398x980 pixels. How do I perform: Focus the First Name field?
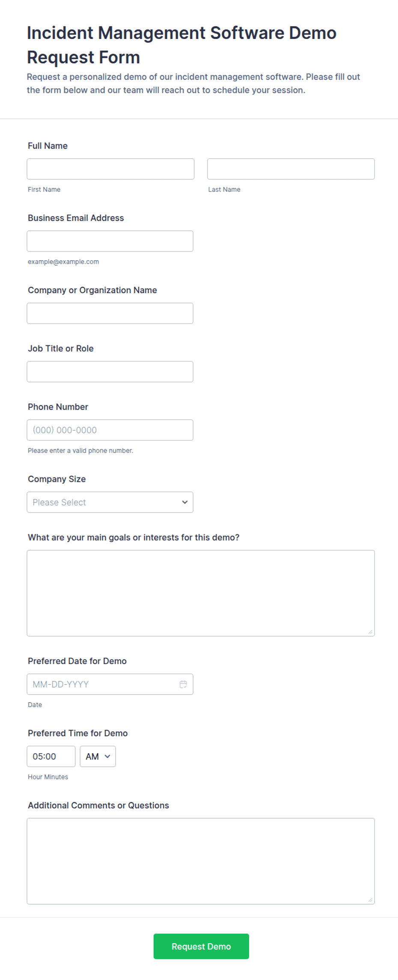(x=110, y=169)
